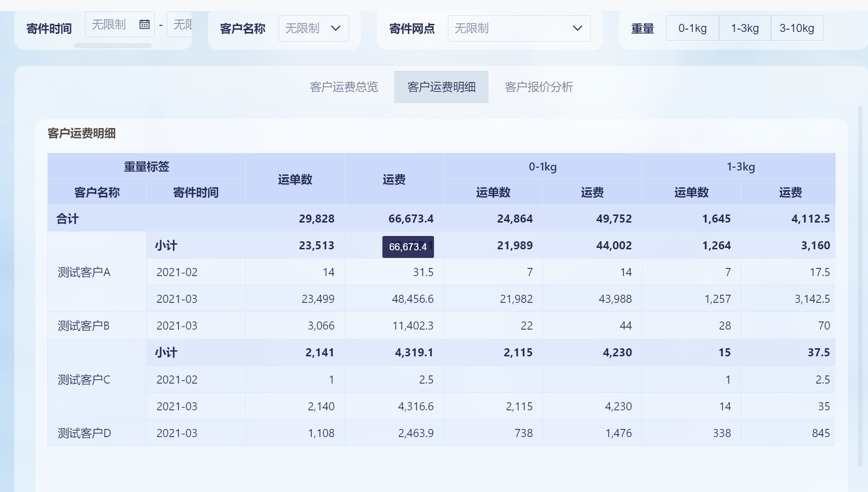Screen dimensions: 868x492
Task: Select the 1-3kg weight filter
Action: pos(745,28)
